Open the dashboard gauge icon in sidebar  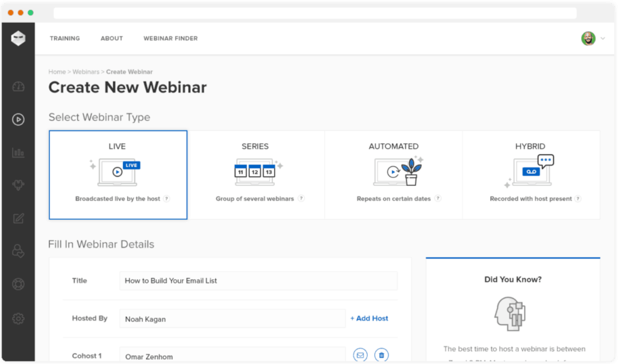[x=18, y=87]
